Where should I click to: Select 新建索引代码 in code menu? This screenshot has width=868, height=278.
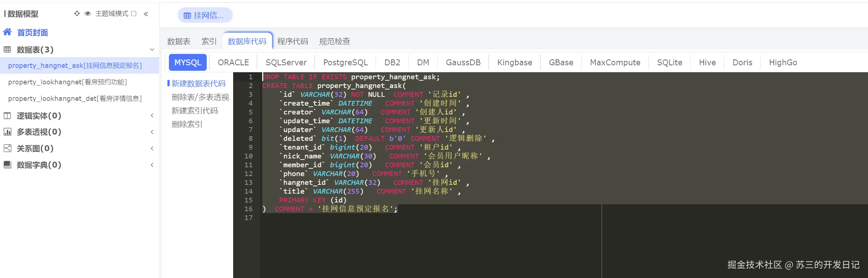click(x=195, y=111)
